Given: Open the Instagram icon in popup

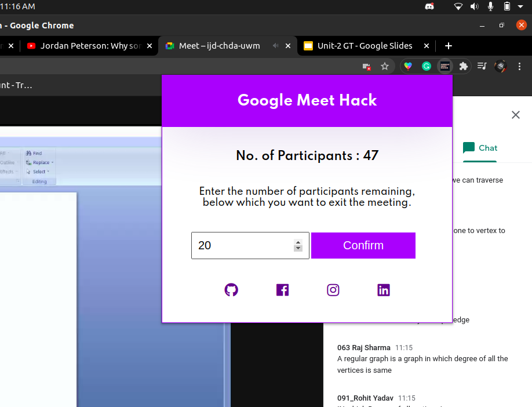Looking at the screenshot, I should click(333, 290).
